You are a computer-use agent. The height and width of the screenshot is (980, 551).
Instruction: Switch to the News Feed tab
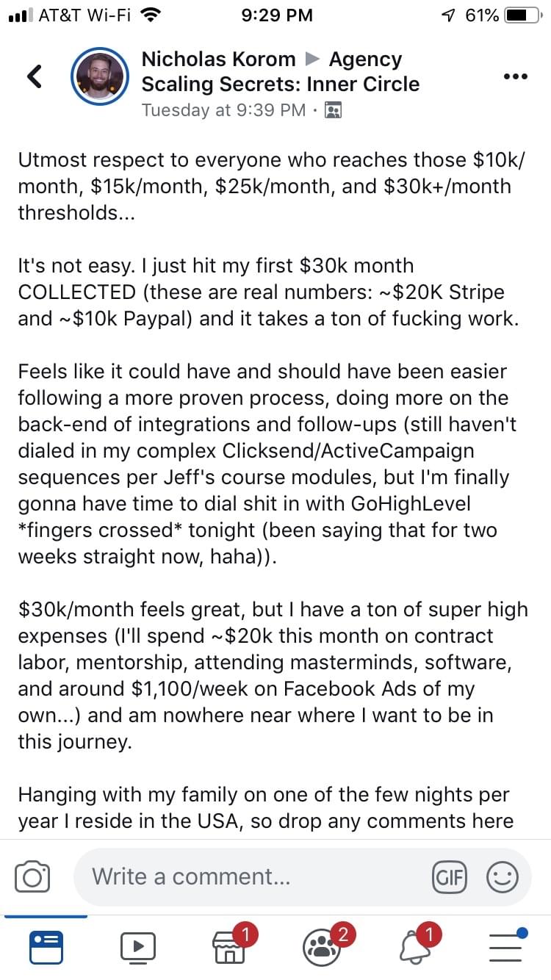46,947
